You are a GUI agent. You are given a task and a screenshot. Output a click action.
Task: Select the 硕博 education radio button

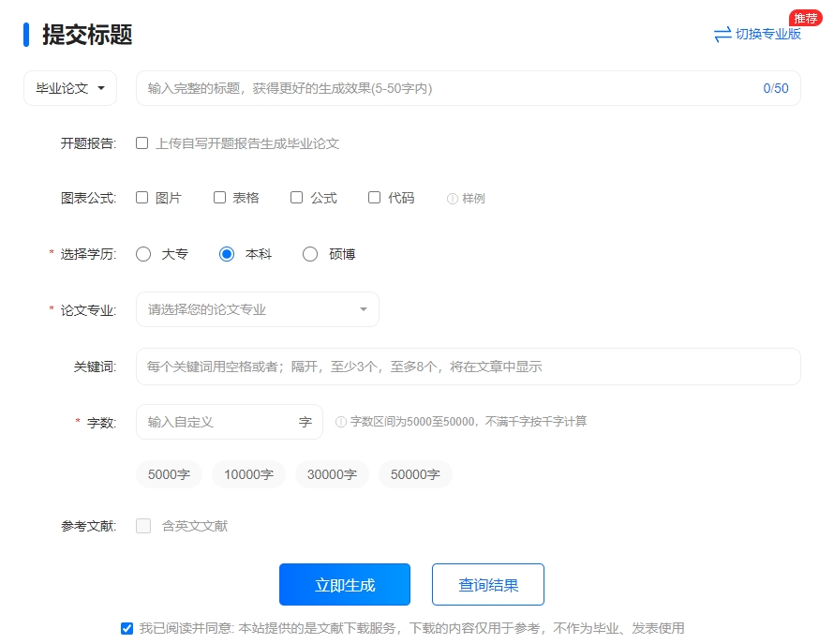pos(310,254)
